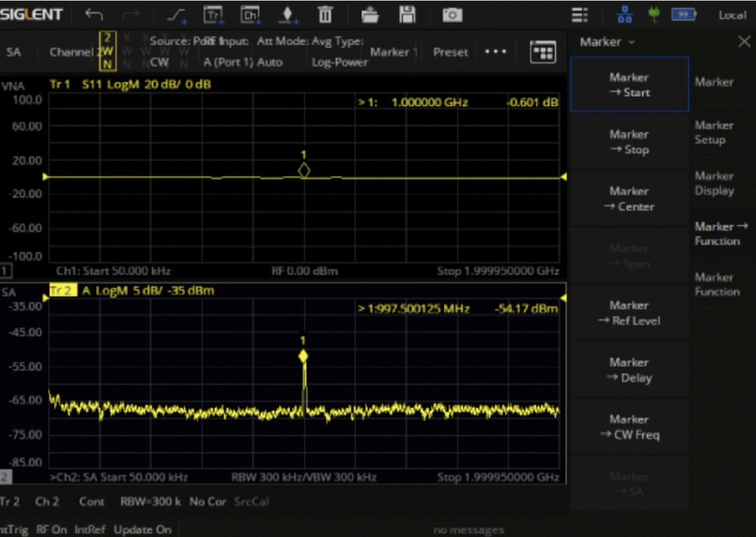Screen dimensions: 756x537
Task: Close the Marker side panel
Action: click(x=744, y=42)
